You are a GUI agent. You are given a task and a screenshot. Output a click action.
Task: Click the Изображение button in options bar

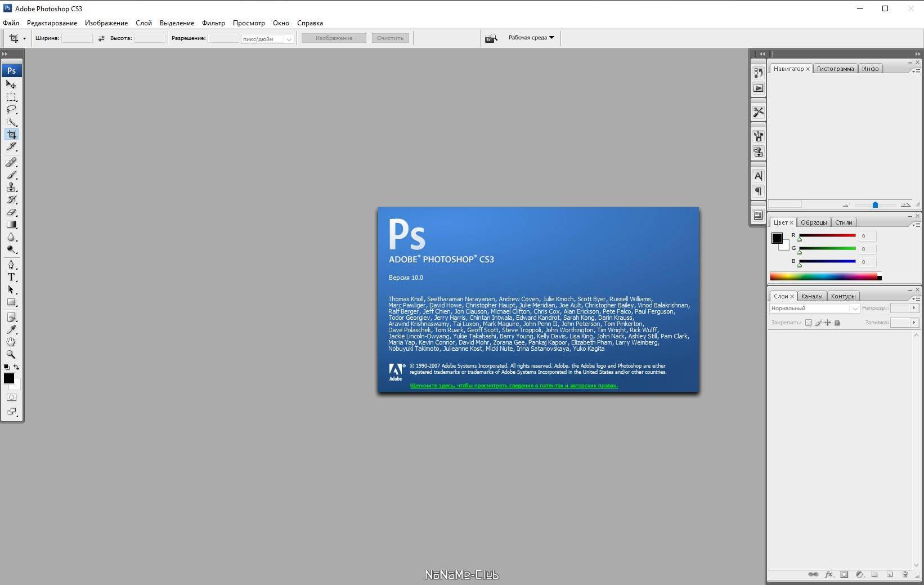tap(334, 38)
